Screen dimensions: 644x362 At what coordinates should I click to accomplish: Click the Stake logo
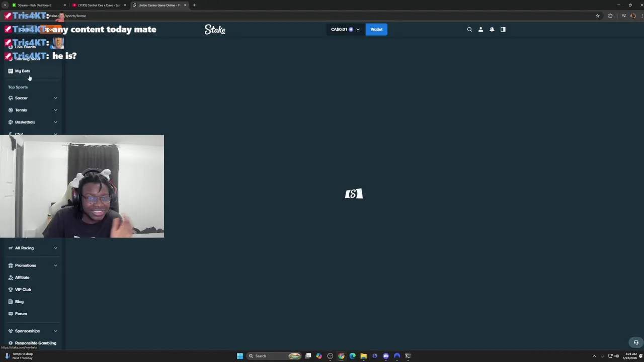[215, 30]
